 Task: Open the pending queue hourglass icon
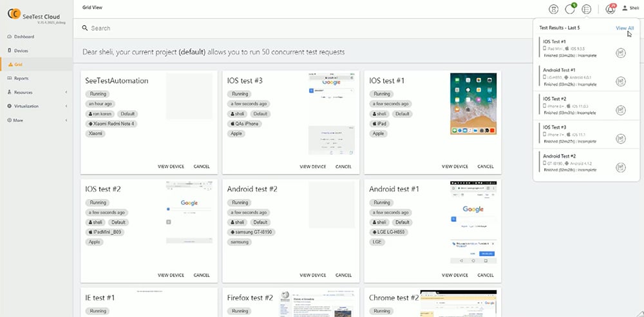[x=553, y=8]
